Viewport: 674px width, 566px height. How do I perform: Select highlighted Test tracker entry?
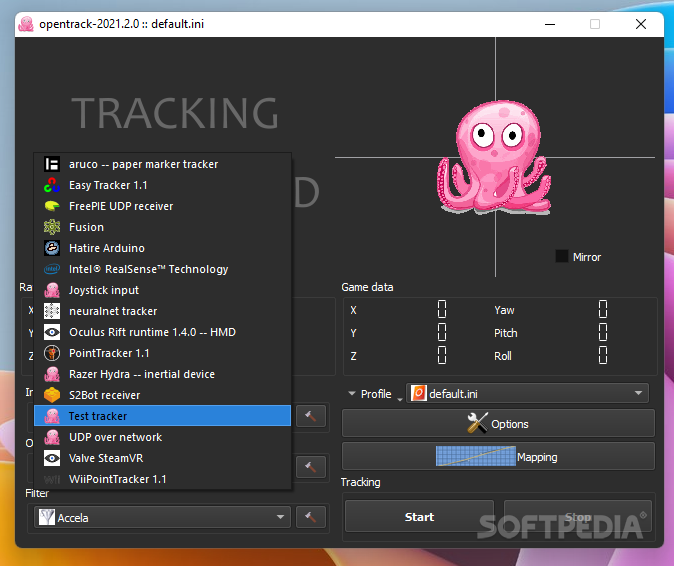[162, 416]
